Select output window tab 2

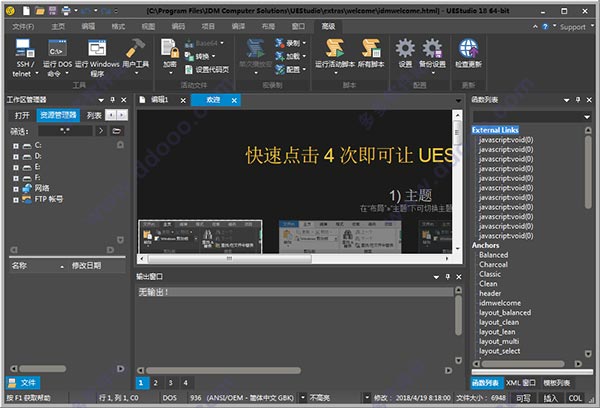point(155,383)
